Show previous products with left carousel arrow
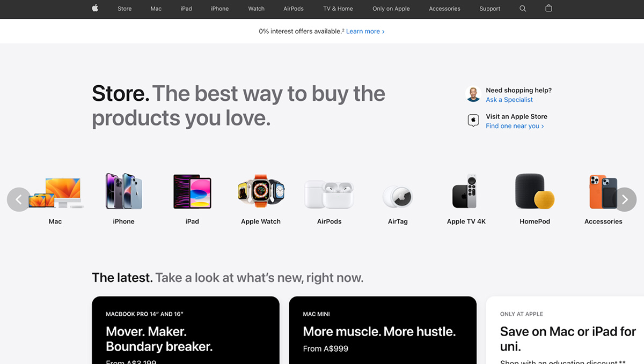644x364 pixels. [19, 199]
